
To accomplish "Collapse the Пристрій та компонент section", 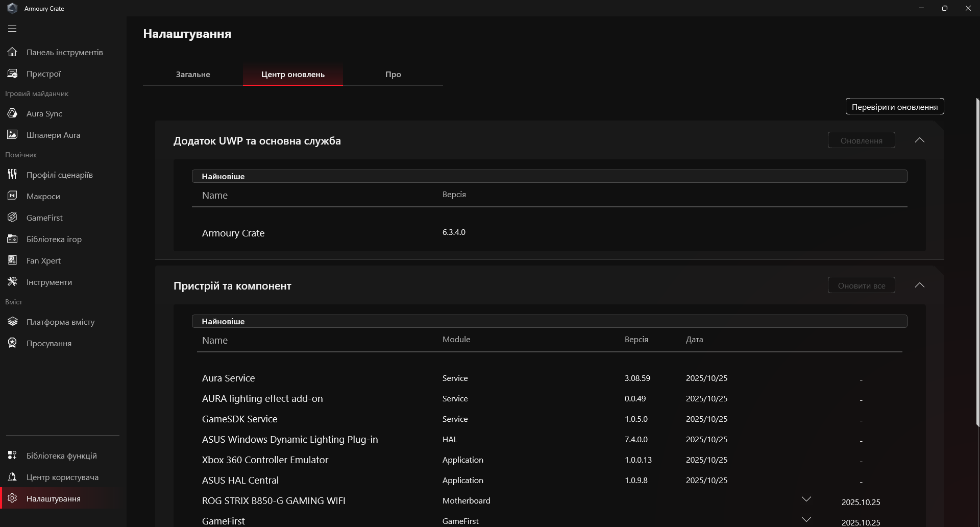I will (x=919, y=285).
